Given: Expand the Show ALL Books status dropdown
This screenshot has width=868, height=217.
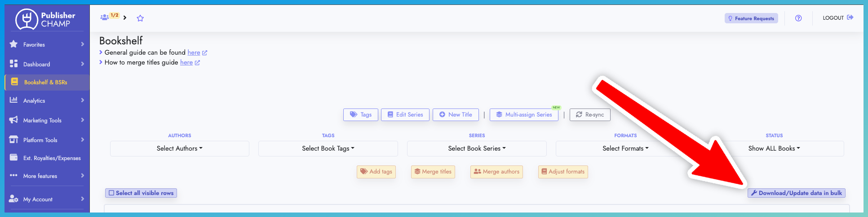Looking at the screenshot, I should coord(774,148).
